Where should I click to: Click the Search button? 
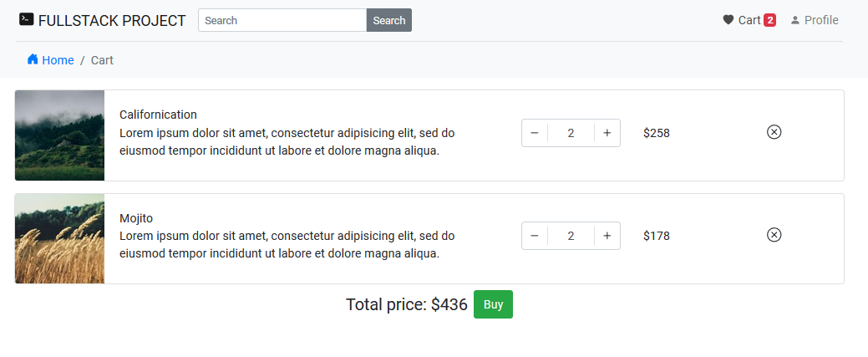[388, 20]
